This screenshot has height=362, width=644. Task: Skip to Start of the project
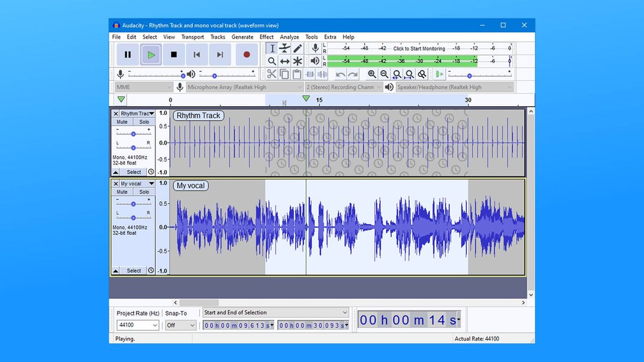coord(197,54)
